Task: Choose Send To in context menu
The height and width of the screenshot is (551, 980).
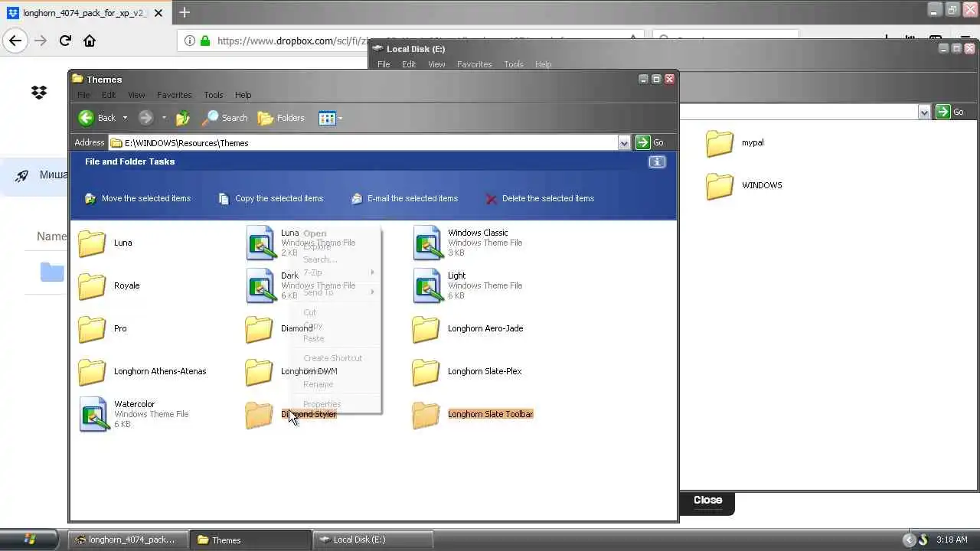Action: (x=335, y=292)
